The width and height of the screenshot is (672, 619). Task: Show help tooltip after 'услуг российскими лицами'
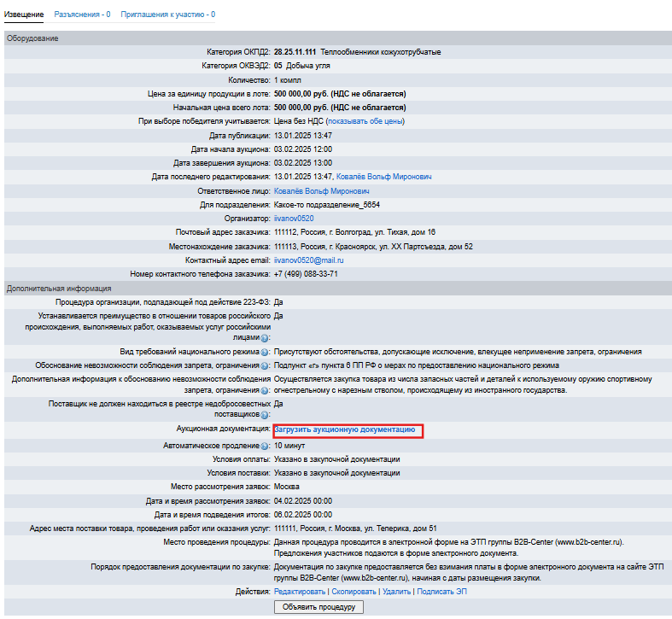(265, 339)
